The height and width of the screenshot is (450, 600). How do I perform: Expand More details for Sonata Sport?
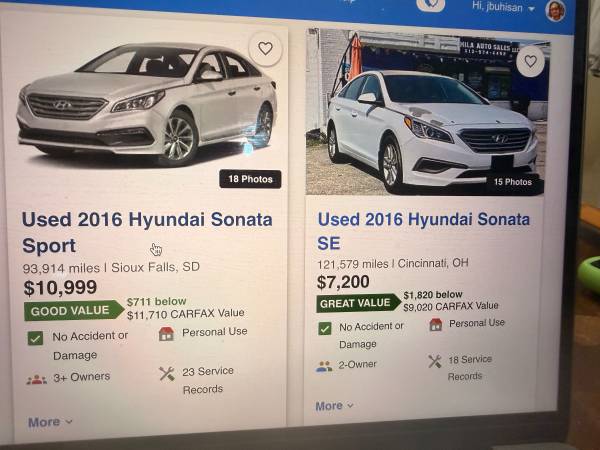pos(50,422)
